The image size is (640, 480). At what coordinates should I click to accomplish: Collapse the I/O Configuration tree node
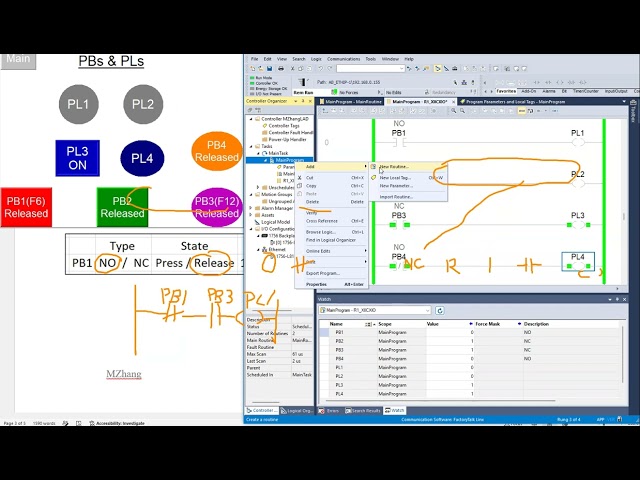(x=251, y=229)
